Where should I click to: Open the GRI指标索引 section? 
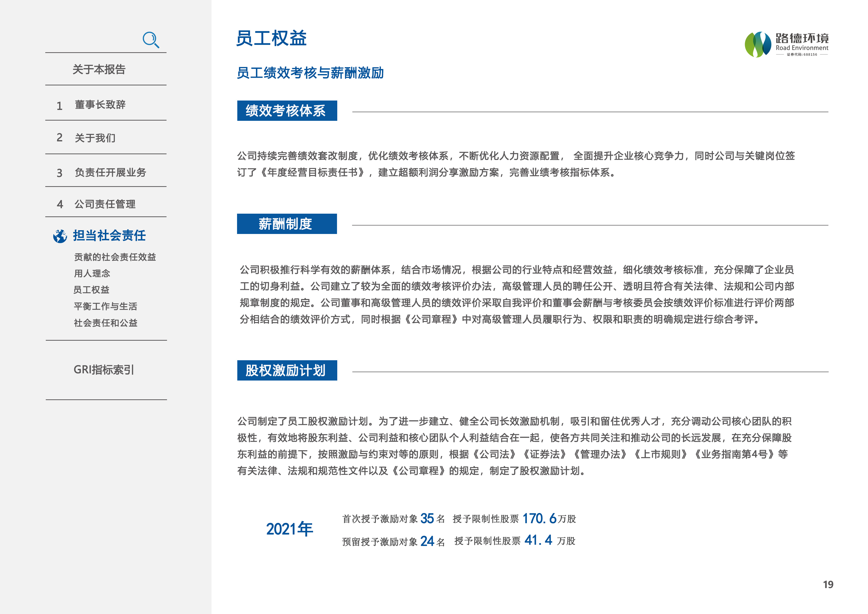[104, 370]
